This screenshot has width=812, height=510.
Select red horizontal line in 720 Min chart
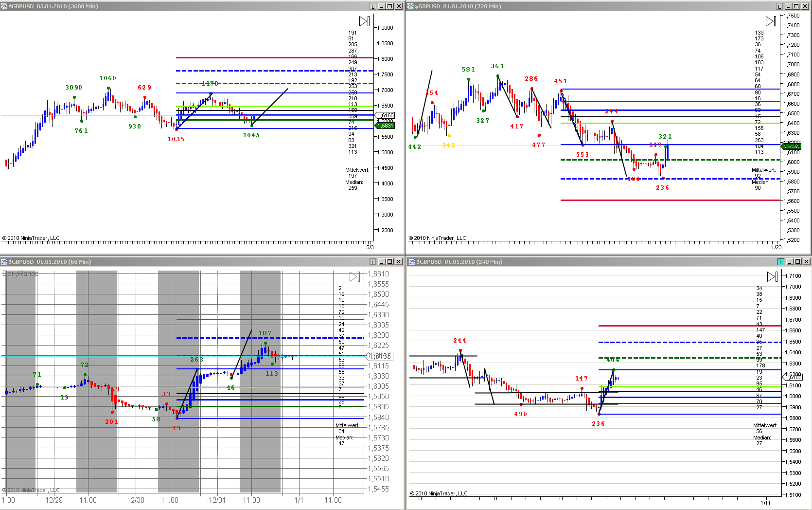670,200
